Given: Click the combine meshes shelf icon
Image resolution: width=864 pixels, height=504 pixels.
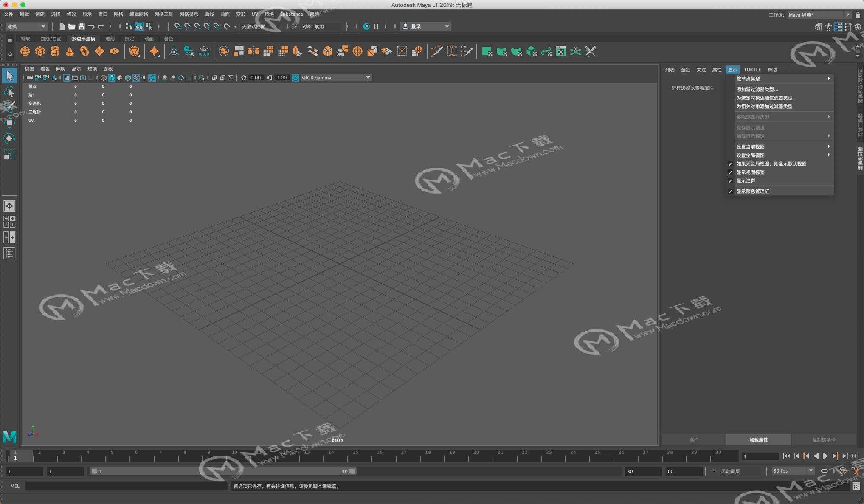Looking at the screenshot, I should coord(224,51).
